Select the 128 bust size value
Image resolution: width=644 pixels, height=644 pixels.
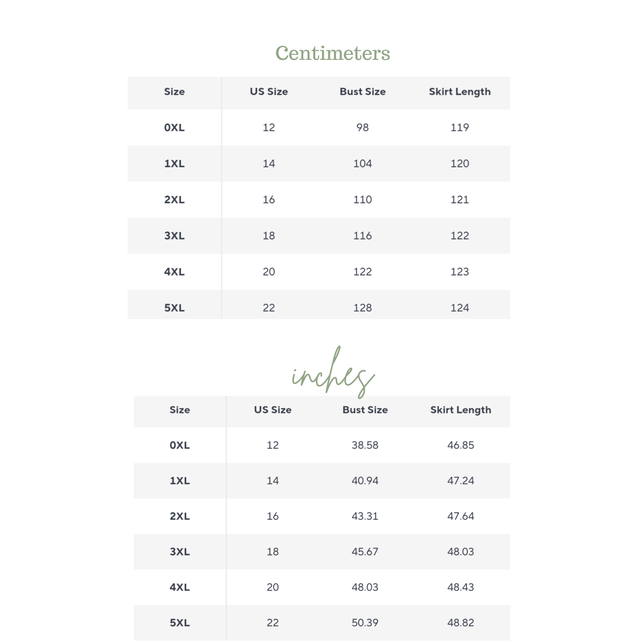[x=362, y=308]
